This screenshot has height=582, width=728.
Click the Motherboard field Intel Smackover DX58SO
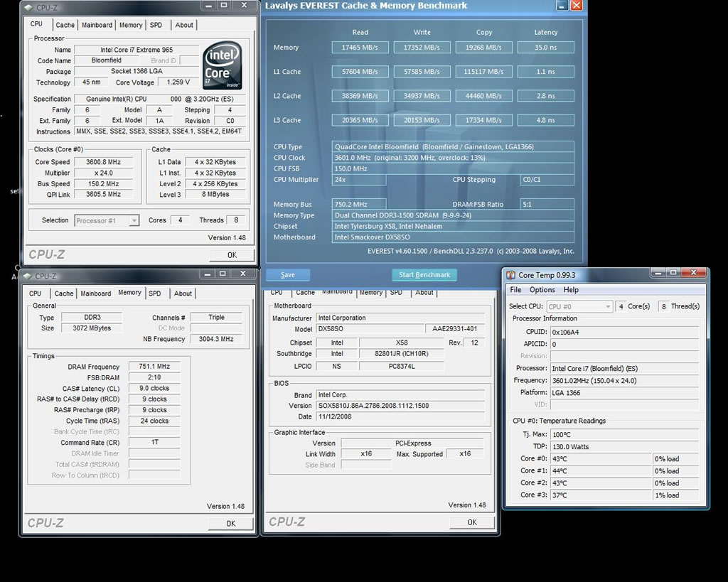coord(453,237)
